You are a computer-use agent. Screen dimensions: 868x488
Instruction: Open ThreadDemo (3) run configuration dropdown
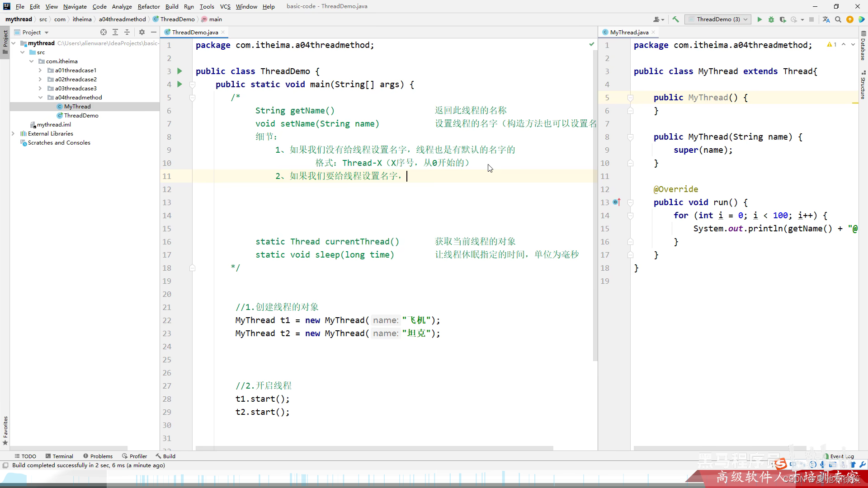(x=718, y=19)
